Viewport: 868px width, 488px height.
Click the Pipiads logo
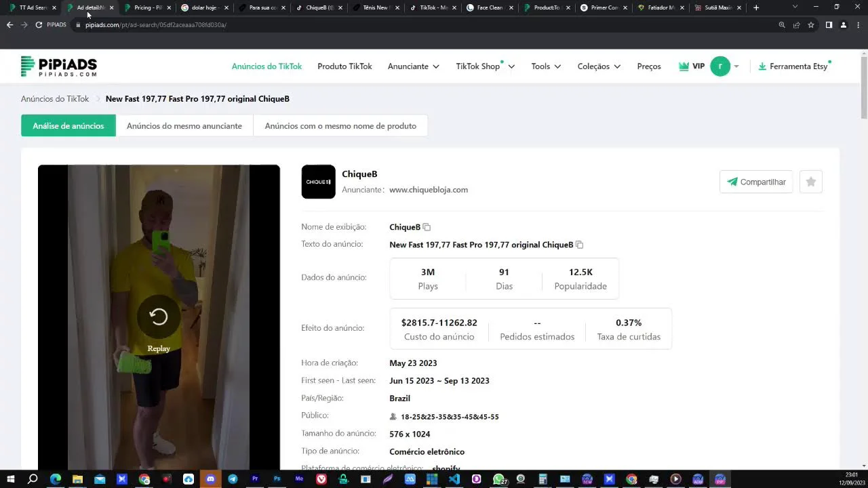(59, 66)
